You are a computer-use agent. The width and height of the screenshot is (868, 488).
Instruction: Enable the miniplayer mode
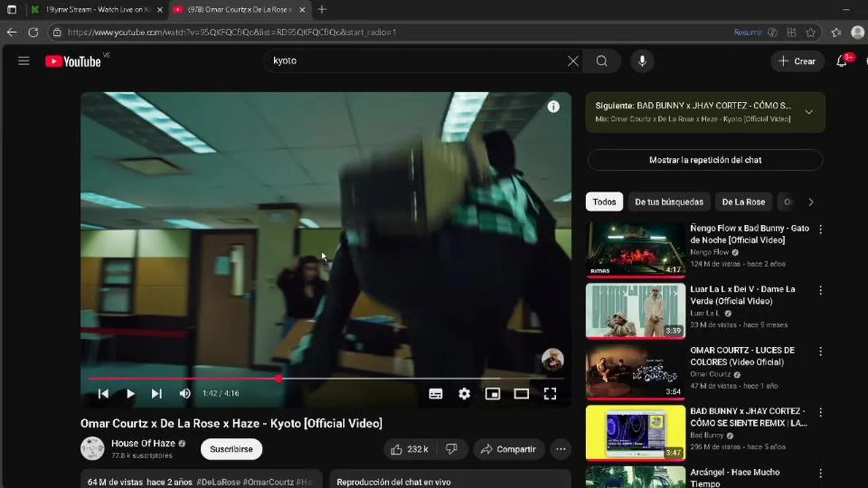click(493, 394)
